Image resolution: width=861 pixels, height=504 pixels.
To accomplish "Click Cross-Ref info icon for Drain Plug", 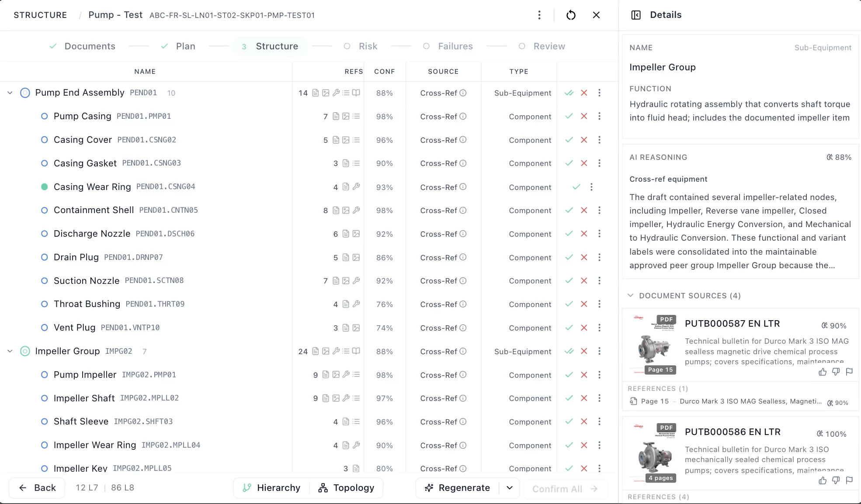I will (x=463, y=257).
